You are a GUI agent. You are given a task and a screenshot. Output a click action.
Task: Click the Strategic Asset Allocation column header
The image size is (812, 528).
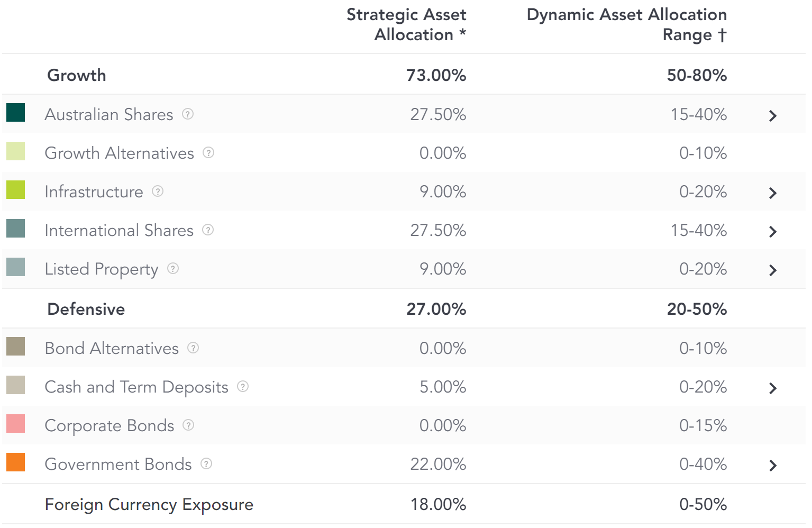tap(406, 24)
